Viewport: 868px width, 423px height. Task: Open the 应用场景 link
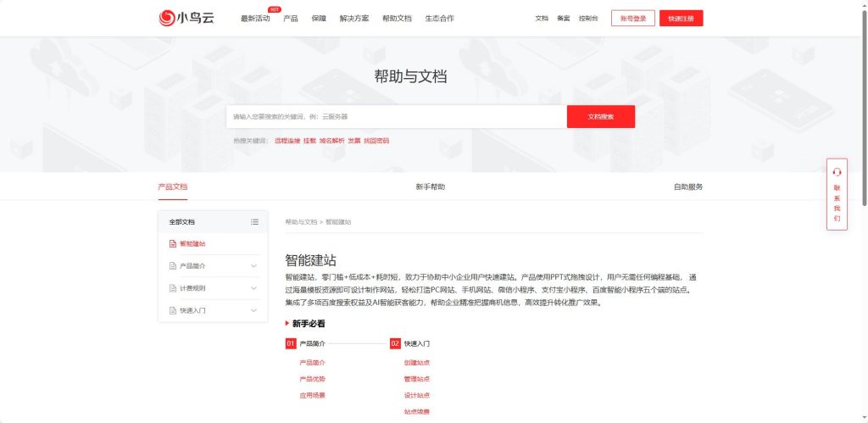point(312,395)
